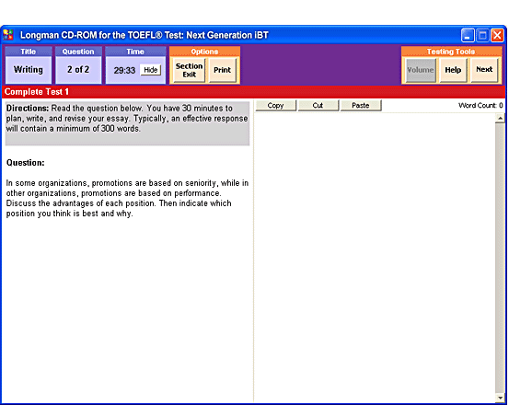Open the Help tool
Screen dimensions: 532x405
pyautogui.click(x=453, y=70)
